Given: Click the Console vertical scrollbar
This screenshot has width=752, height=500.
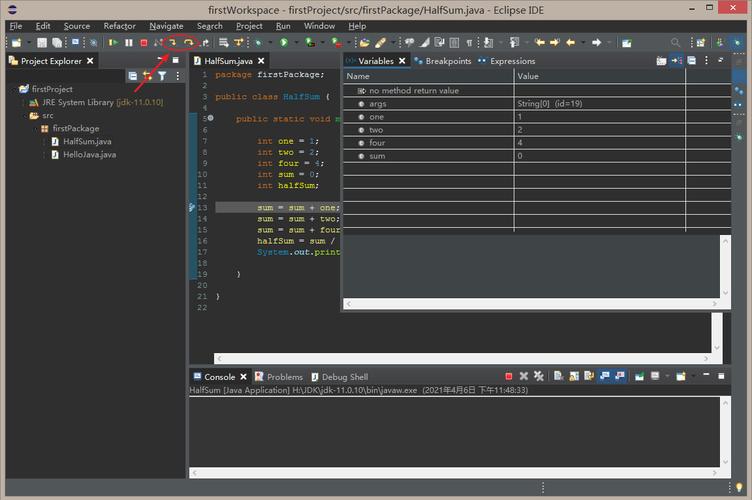Looking at the screenshot, I should click(x=725, y=432).
